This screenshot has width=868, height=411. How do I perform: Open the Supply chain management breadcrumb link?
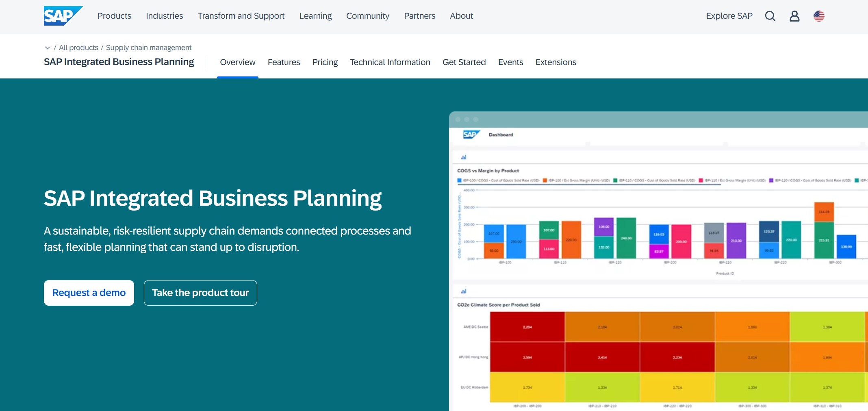(149, 48)
